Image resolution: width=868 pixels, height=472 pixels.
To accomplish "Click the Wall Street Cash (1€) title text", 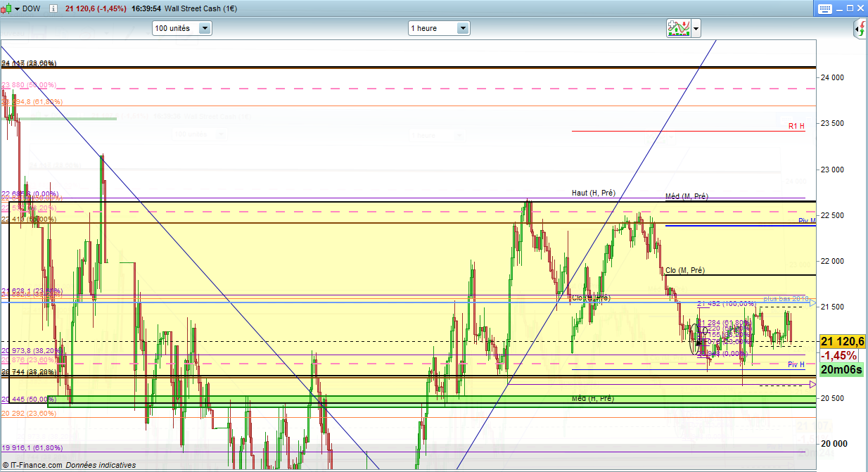I will (201, 9).
